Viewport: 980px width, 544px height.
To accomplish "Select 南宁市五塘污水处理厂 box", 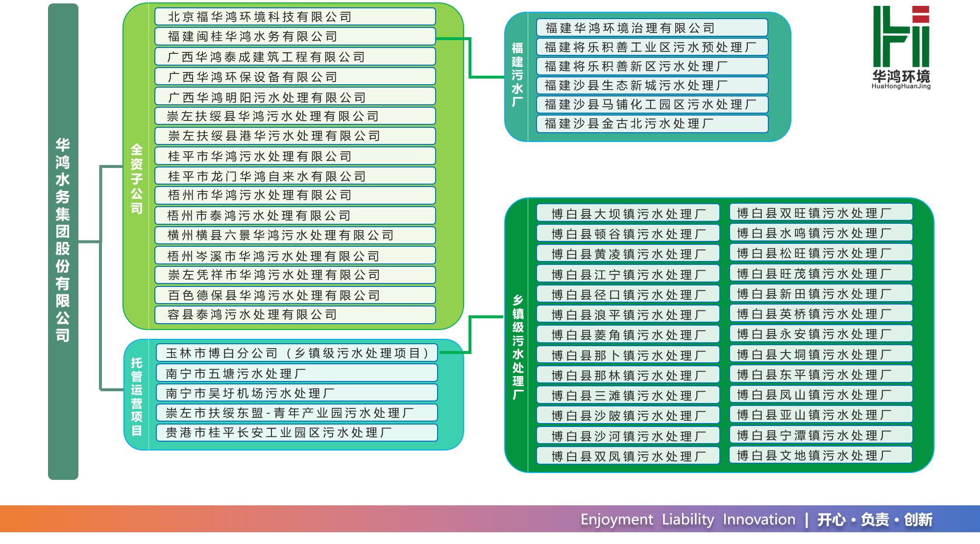I will (x=296, y=374).
